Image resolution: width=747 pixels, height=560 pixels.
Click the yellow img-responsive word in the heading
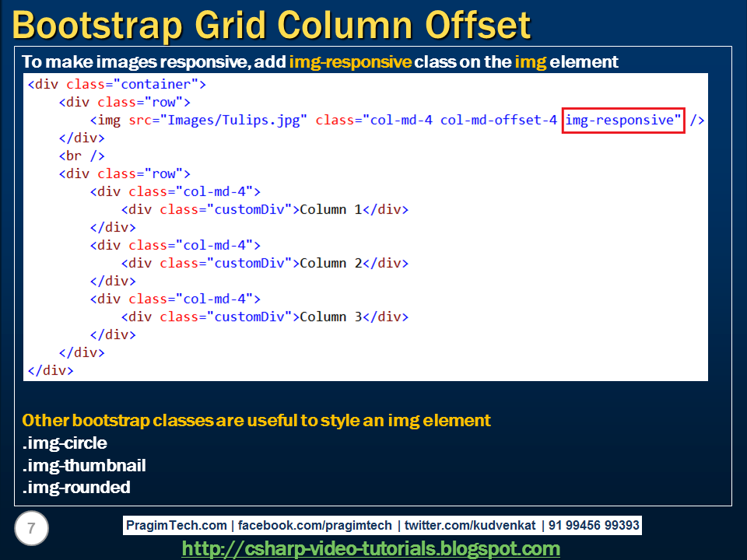pyautogui.click(x=350, y=61)
